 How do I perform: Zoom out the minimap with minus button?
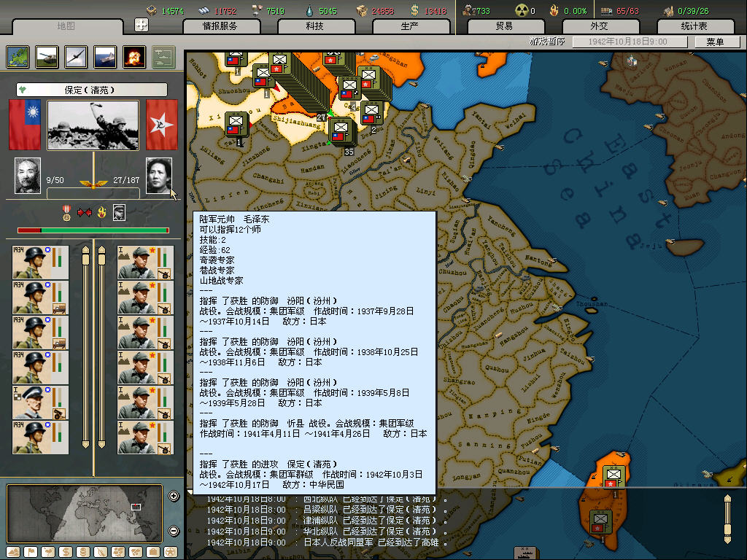[x=174, y=531]
